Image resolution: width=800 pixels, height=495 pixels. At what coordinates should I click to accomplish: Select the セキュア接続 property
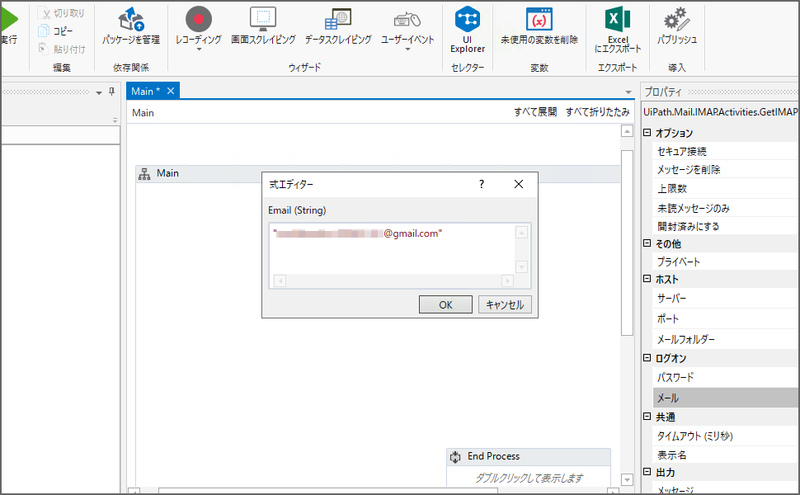726,151
